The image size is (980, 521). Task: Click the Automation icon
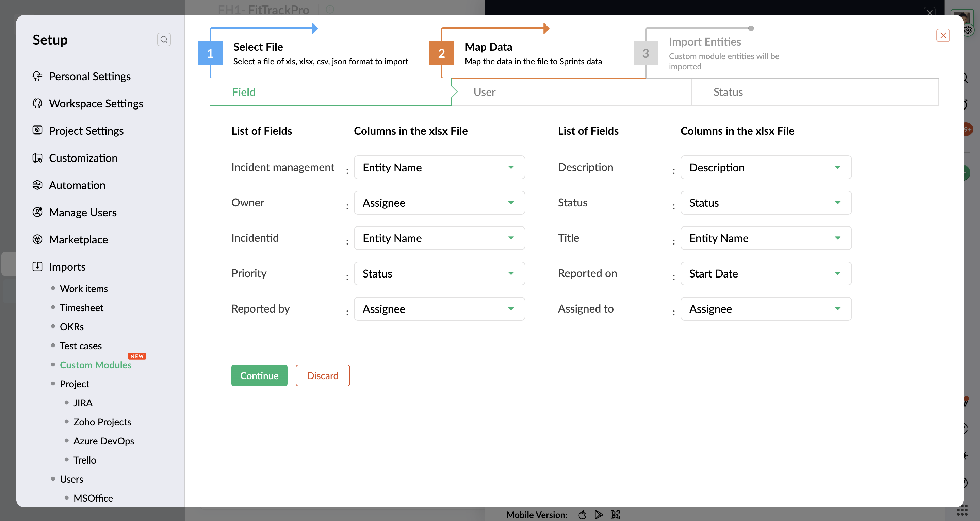pyautogui.click(x=37, y=185)
